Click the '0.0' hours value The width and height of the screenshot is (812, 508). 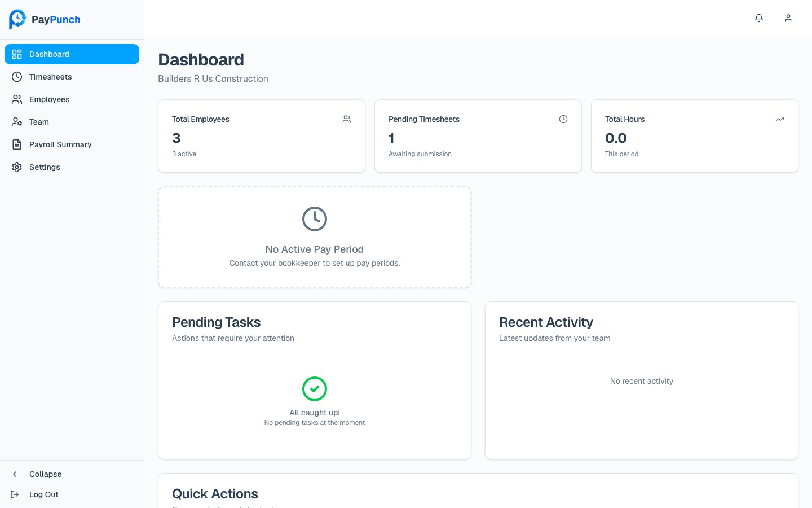[x=616, y=138]
